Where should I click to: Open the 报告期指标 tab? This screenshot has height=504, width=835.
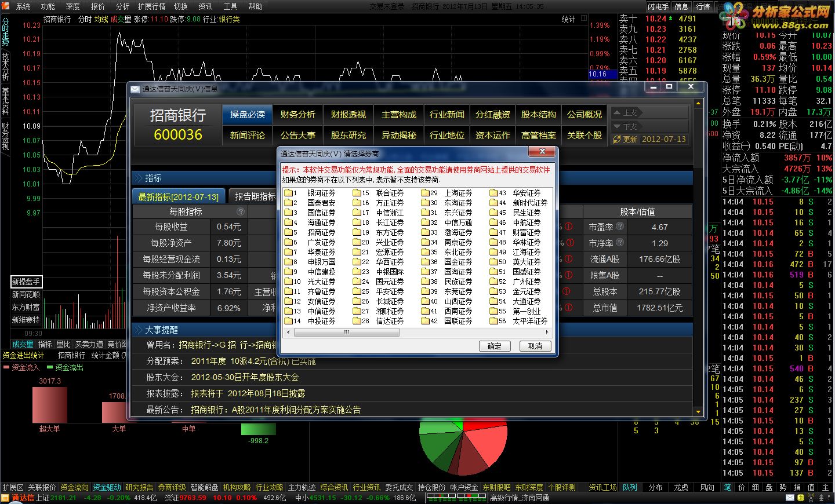[x=254, y=196]
